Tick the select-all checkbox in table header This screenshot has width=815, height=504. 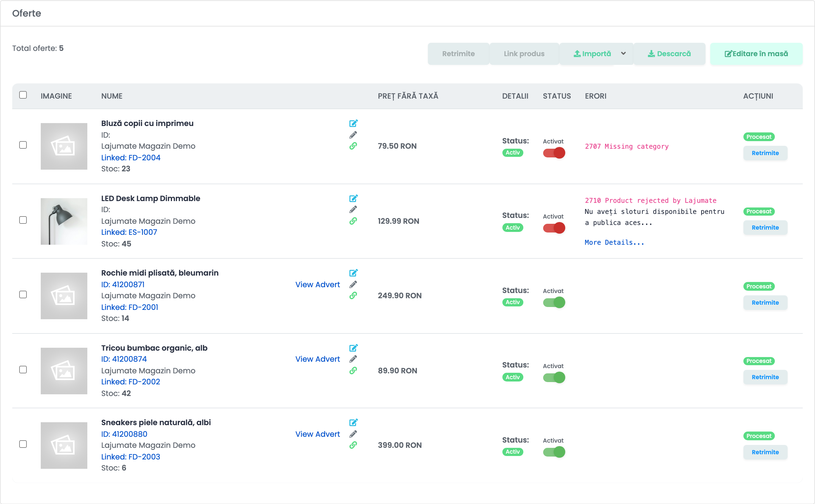[x=23, y=95]
